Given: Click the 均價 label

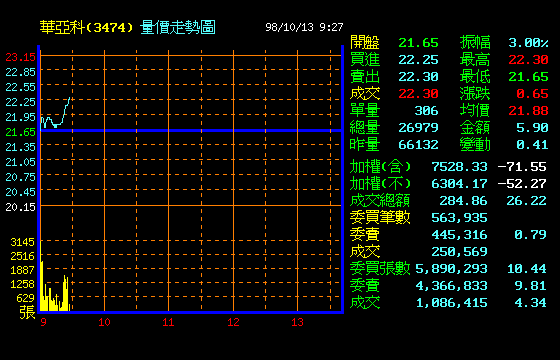Looking at the screenshot, I should click(x=475, y=111).
